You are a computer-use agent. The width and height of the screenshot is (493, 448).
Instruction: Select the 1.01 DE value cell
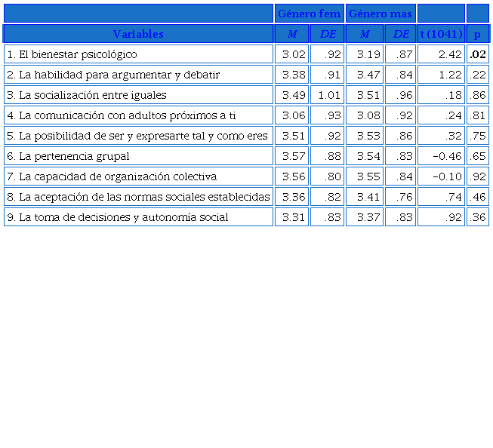pos(327,95)
